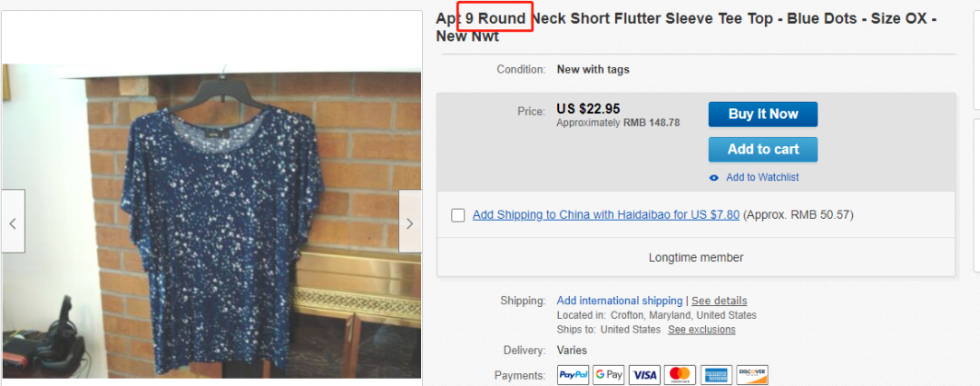Screen dimensions: 980x386
Task: Open the See exclusions link
Action: (701, 330)
